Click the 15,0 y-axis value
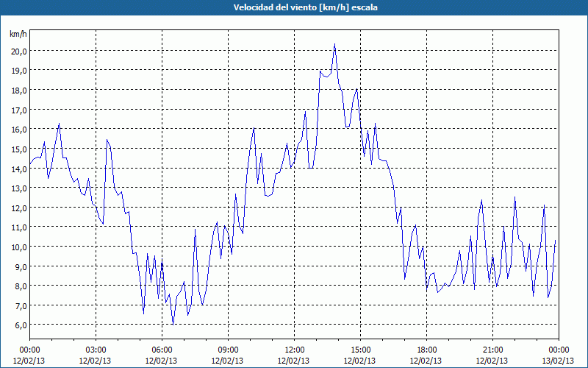Image resolution: width=588 pixels, height=368 pixels. coord(19,149)
